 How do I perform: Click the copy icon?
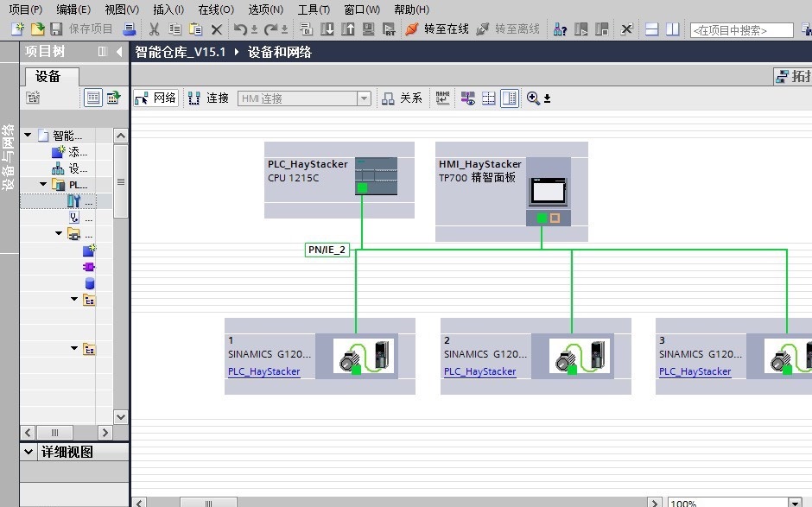(175, 29)
